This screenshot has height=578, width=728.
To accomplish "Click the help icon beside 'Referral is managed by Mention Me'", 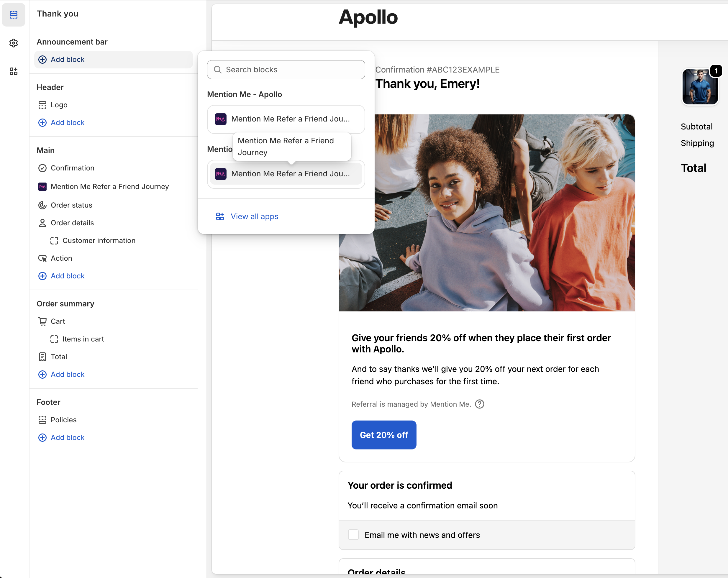I will [479, 404].
